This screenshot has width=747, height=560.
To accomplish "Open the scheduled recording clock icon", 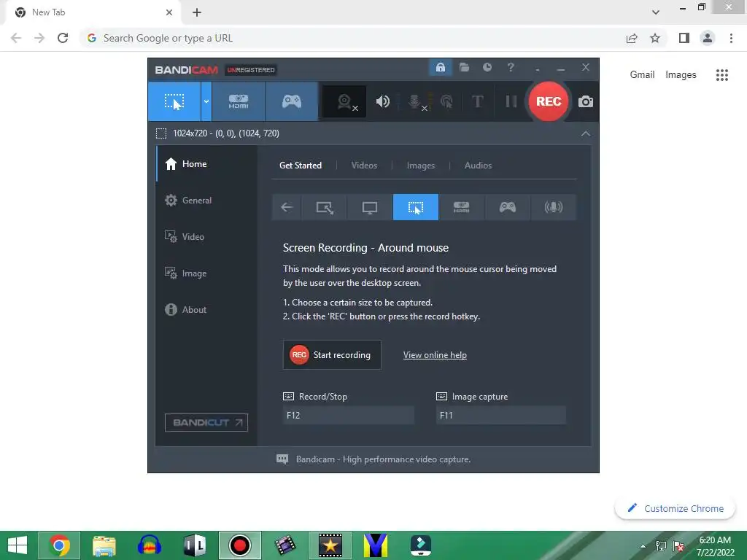I will (487, 68).
